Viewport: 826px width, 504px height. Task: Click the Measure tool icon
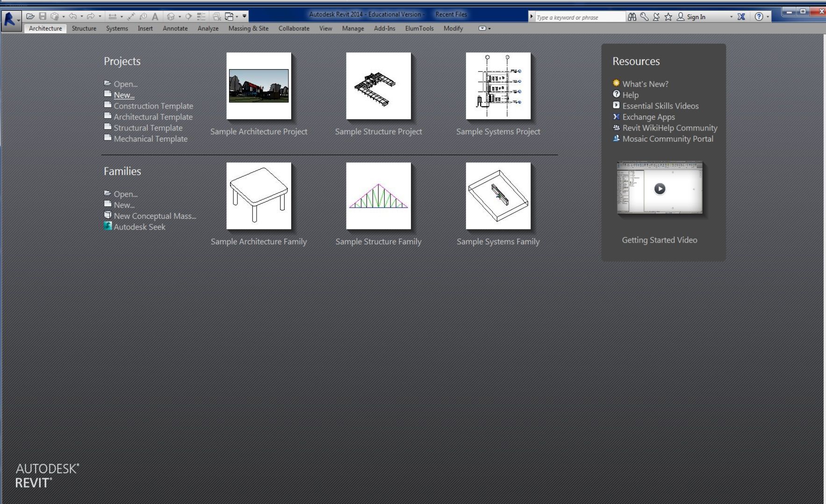[131, 15]
